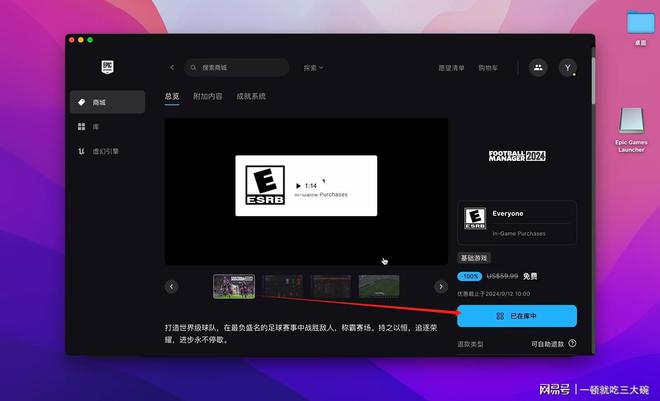Click the window vertical scrollbar

(x=593, y=80)
